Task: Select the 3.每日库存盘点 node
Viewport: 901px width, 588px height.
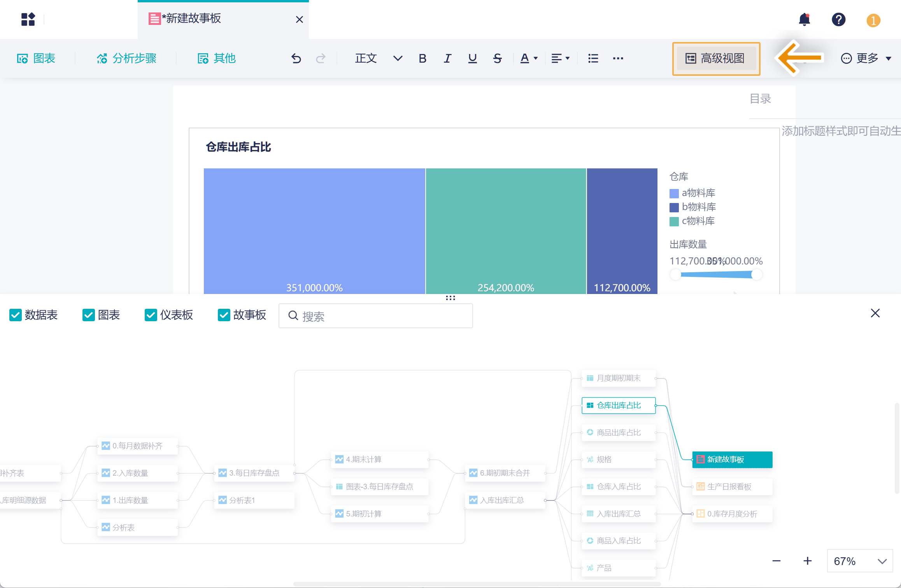Action: pos(254,473)
